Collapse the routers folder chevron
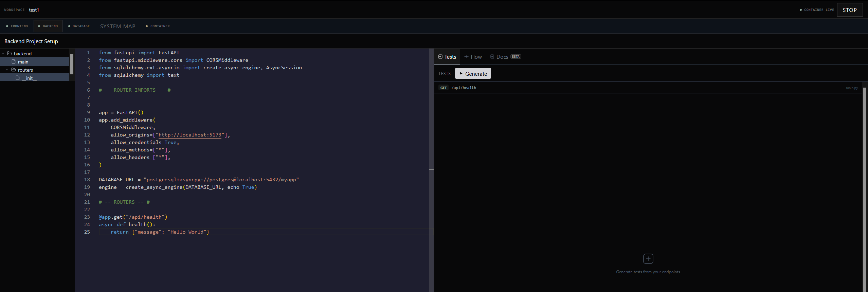 [x=7, y=70]
